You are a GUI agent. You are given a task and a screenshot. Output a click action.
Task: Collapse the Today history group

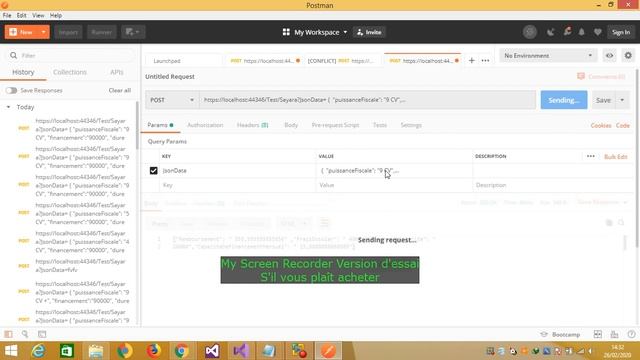tap(8, 107)
